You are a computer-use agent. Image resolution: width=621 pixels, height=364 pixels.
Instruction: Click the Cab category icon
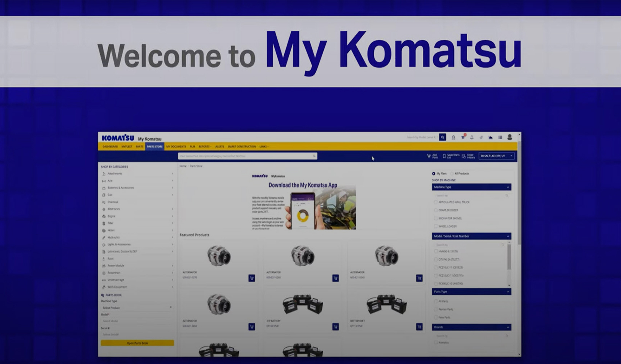[104, 195]
